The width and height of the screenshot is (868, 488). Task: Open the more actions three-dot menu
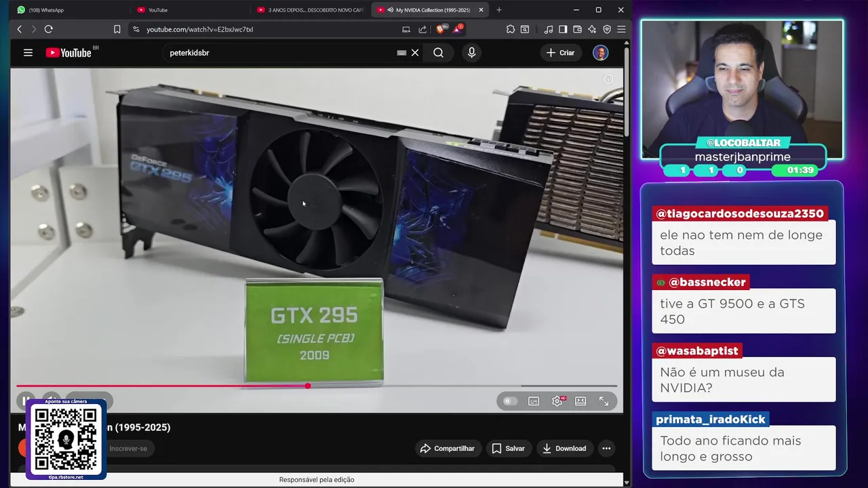tap(606, 448)
